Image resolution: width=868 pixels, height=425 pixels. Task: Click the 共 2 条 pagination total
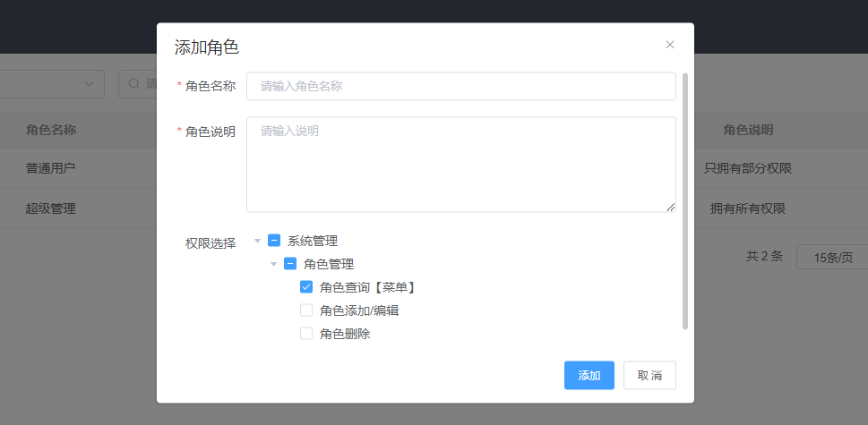764,256
